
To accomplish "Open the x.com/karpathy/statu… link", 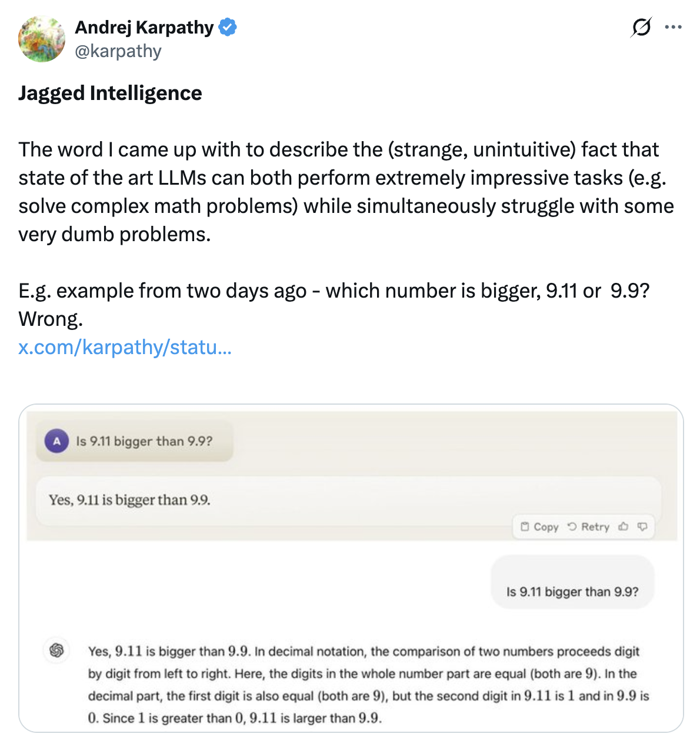I will click(x=125, y=347).
